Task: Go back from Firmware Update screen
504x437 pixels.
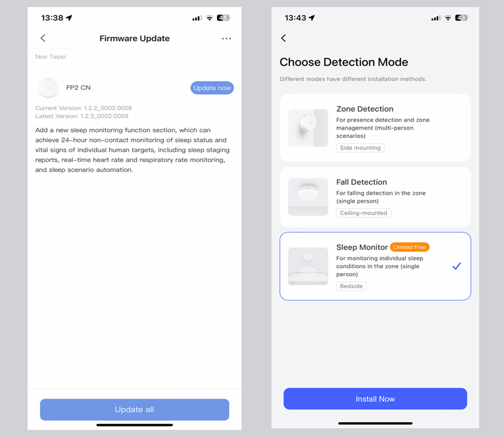Action: [x=43, y=38]
